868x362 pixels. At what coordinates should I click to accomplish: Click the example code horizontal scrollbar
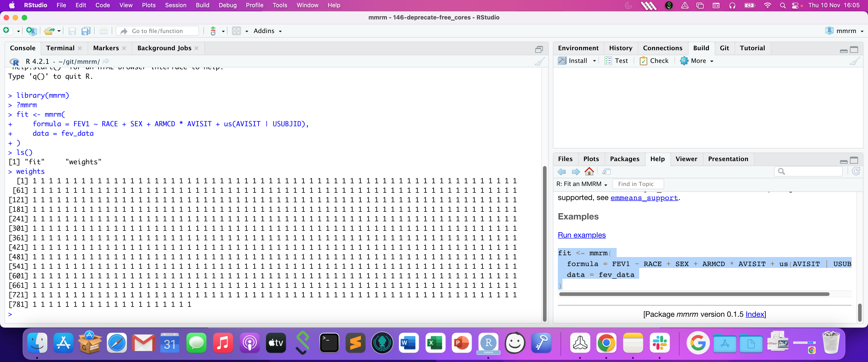694,294
